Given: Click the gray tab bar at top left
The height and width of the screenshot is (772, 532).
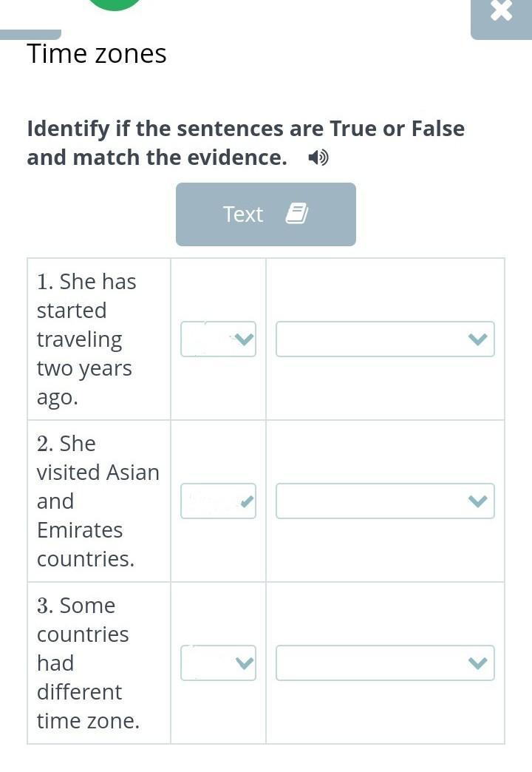Looking at the screenshot, I should coord(30,34).
